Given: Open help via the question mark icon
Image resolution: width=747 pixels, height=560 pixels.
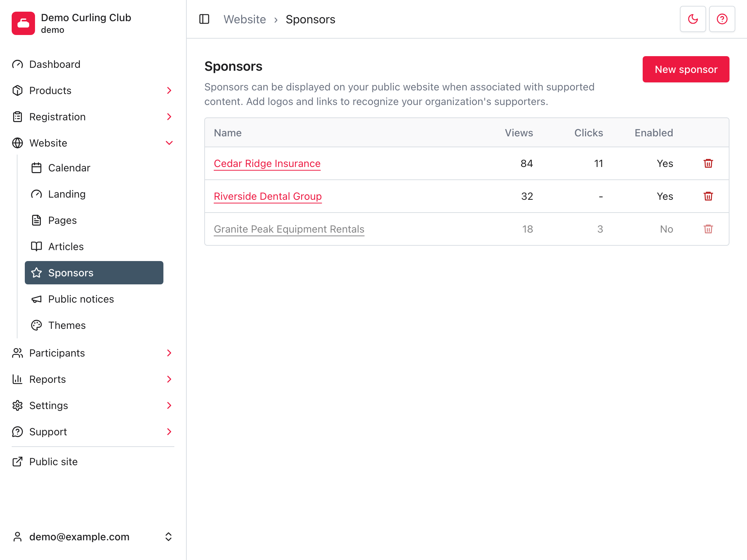Looking at the screenshot, I should 722,19.
